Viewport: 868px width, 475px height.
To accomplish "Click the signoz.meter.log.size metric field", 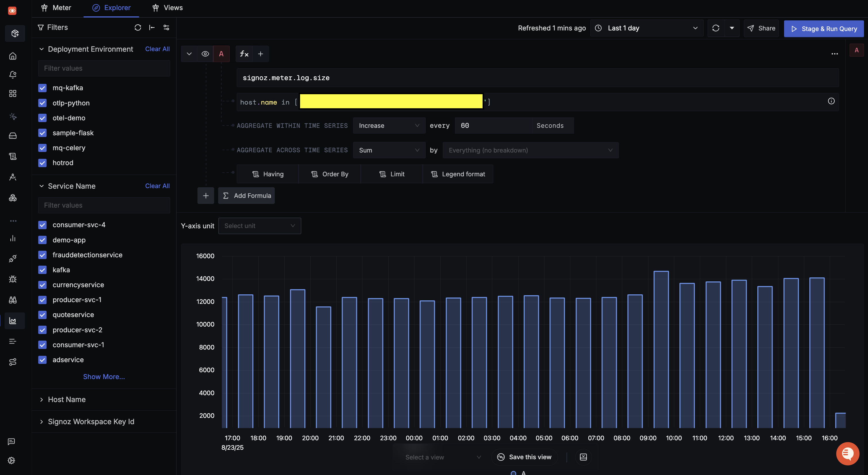I will (x=537, y=78).
